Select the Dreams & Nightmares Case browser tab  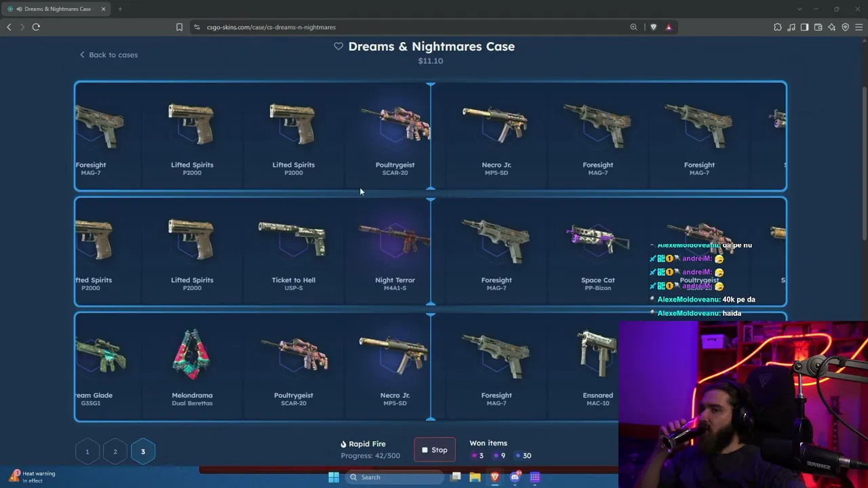tap(56, 9)
